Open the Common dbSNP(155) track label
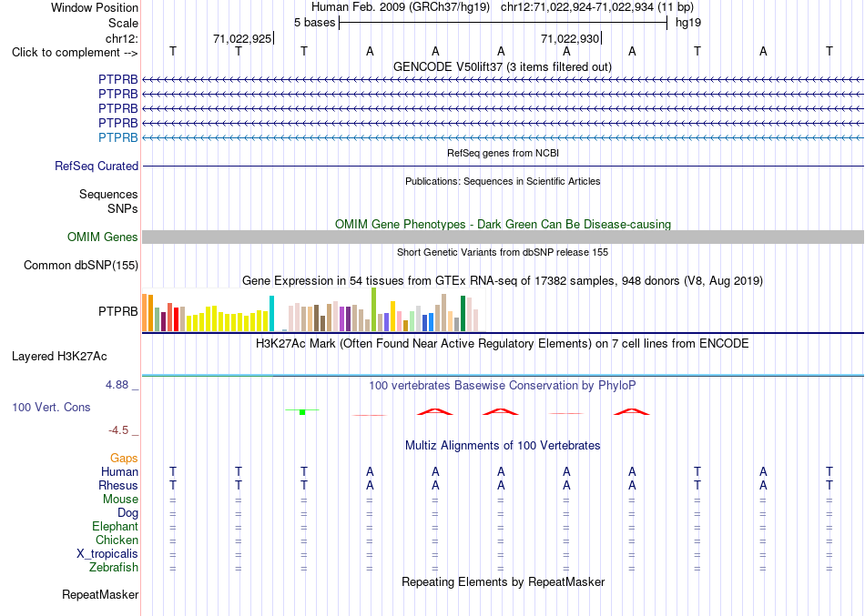This screenshot has width=865, height=616. click(81, 266)
